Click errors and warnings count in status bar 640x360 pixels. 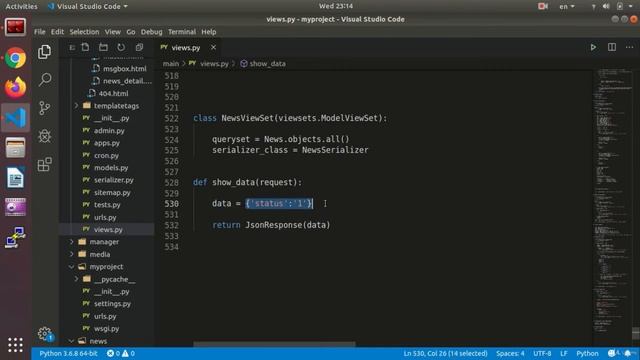[121, 353]
